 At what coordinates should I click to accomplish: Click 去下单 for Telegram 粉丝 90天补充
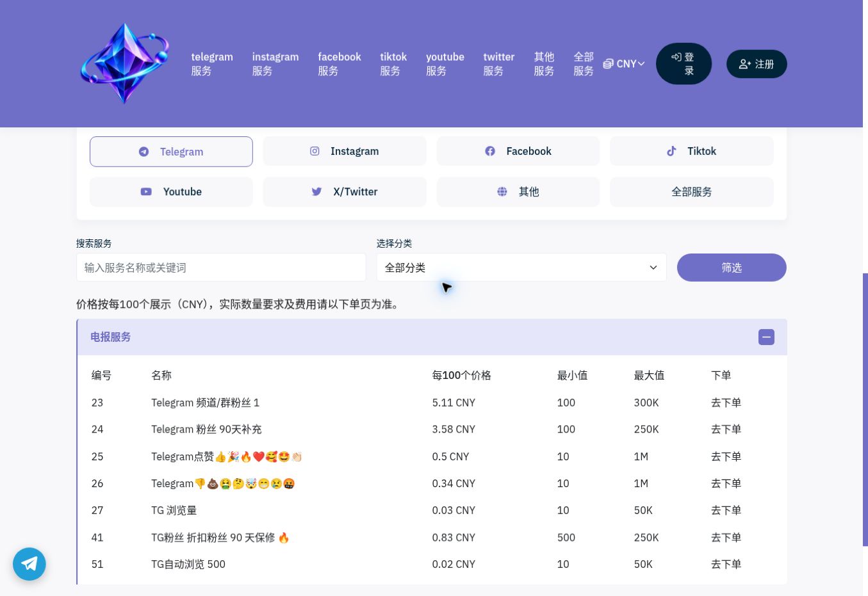(726, 430)
